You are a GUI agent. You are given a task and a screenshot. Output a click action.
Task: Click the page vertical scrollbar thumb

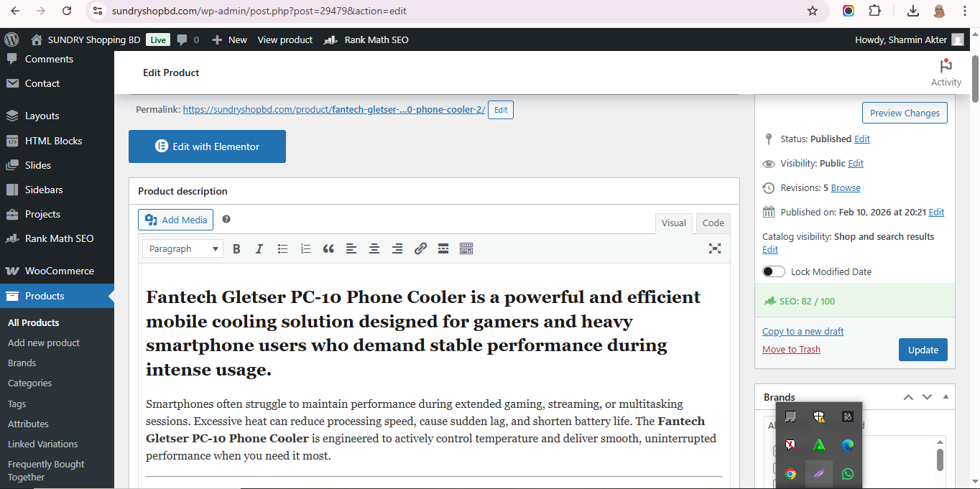[x=975, y=78]
